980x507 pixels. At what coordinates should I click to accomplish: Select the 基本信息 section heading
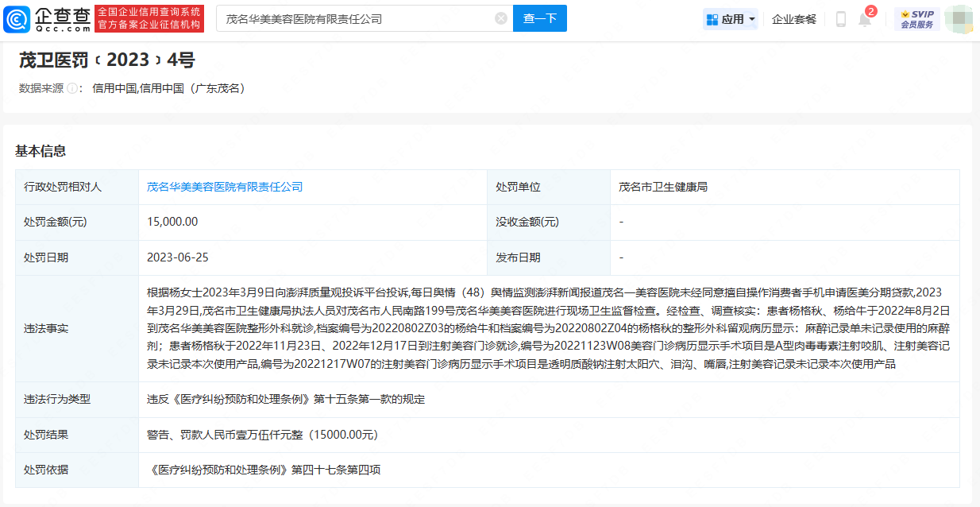click(x=41, y=151)
